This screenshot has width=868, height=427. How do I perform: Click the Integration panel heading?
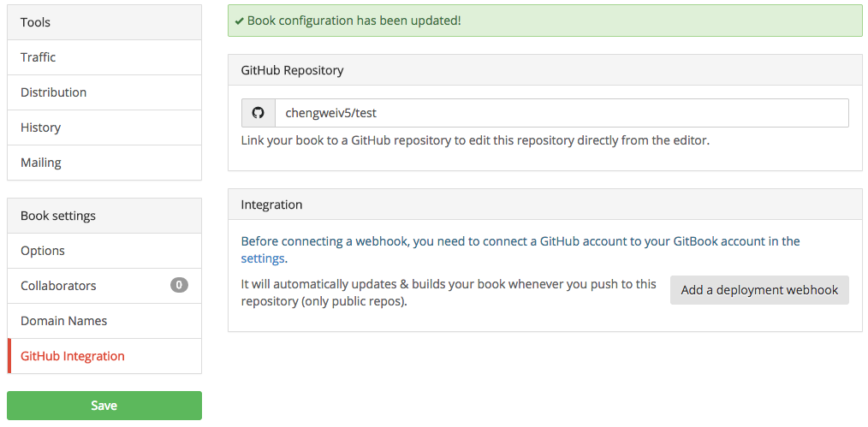[x=271, y=205]
